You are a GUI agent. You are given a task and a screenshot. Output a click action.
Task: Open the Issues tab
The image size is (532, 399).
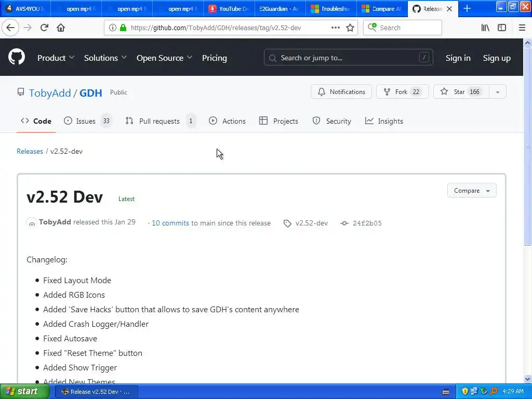(88, 121)
